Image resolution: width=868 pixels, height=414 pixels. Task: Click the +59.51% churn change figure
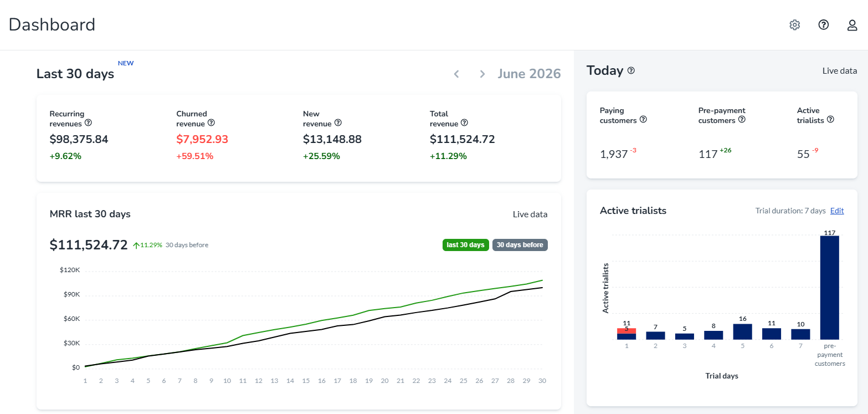[195, 156]
